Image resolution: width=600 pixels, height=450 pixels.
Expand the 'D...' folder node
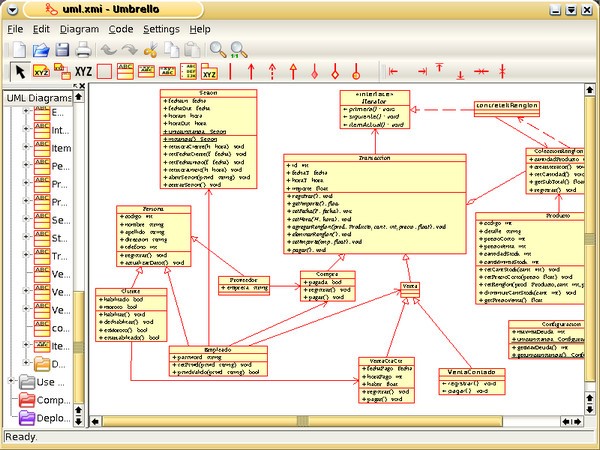pyautogui.click(x=26, y=362)
